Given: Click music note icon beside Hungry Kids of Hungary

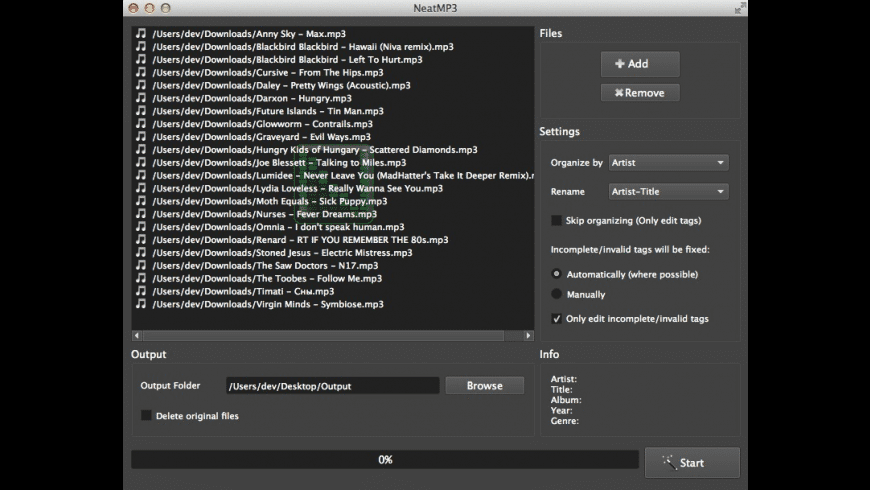Looking at the screenshot, I should (141, 149).
